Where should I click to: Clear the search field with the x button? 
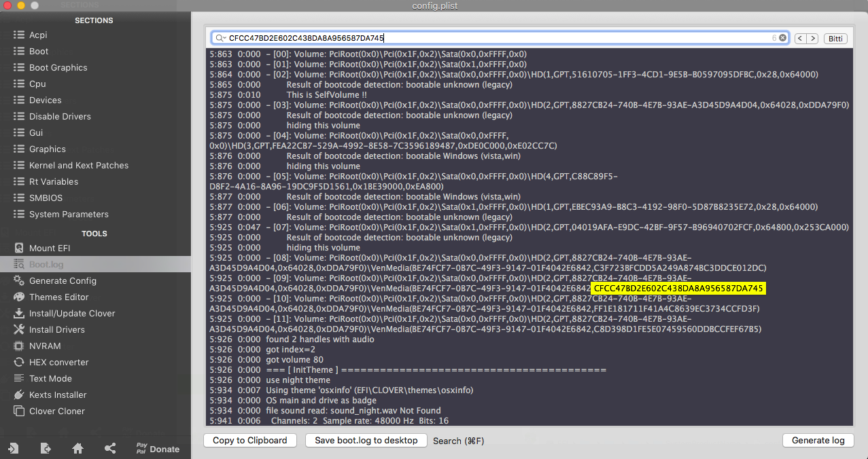point(782,38)
